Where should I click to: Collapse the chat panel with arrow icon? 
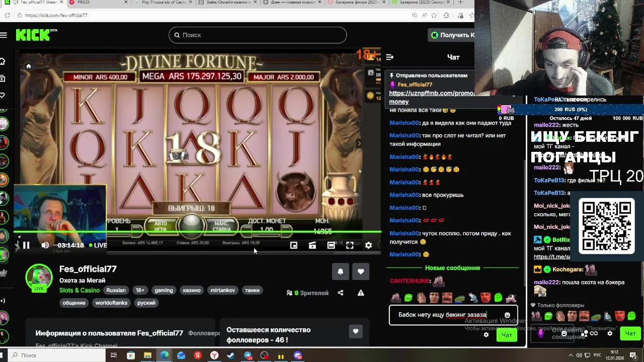click(x=389, y=57)
